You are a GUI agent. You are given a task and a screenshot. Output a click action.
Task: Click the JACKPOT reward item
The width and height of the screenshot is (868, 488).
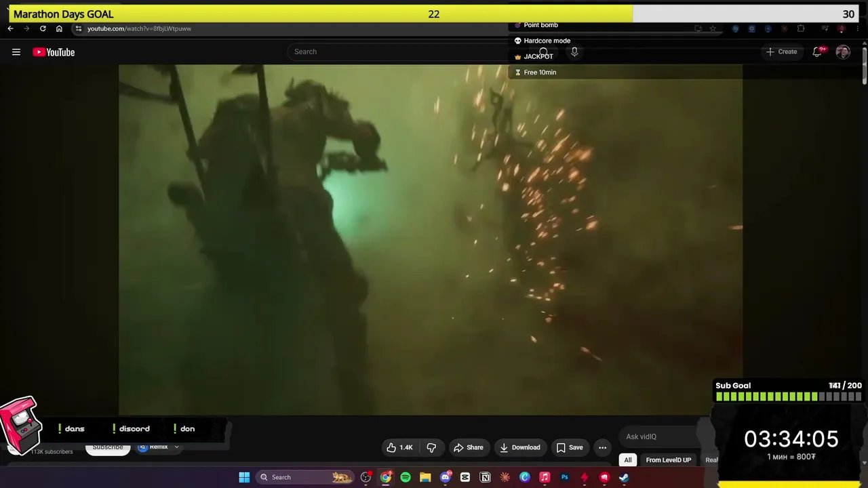pos(534,56)
